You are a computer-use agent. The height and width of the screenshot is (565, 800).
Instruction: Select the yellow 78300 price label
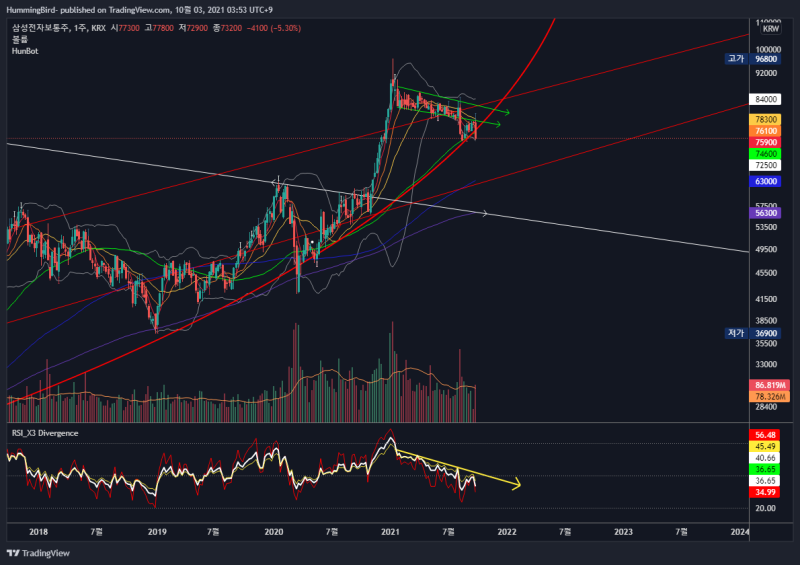point(765,119)
